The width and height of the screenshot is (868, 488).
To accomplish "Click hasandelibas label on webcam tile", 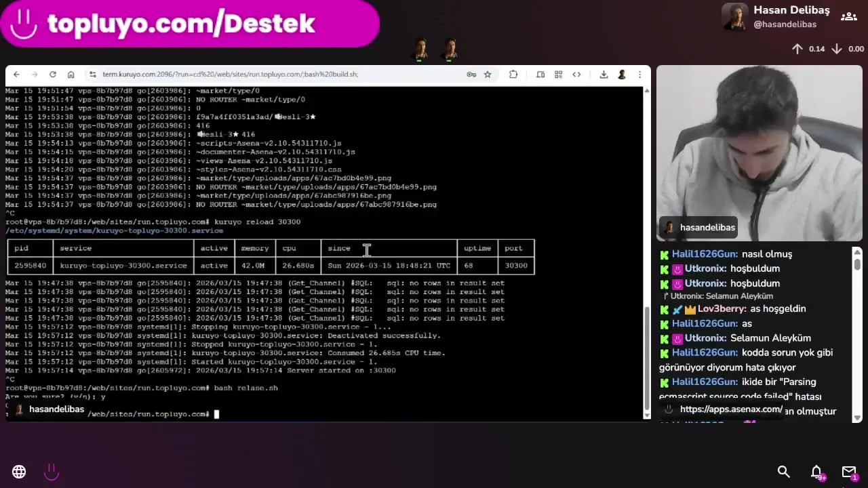I will pyautogui.click(x=698, y=227).
